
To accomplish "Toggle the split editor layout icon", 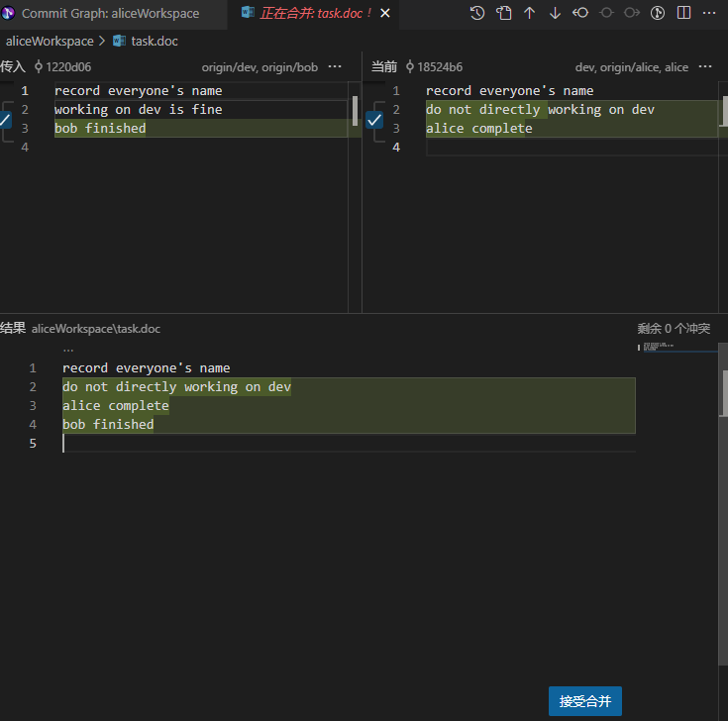I will 683,13.
